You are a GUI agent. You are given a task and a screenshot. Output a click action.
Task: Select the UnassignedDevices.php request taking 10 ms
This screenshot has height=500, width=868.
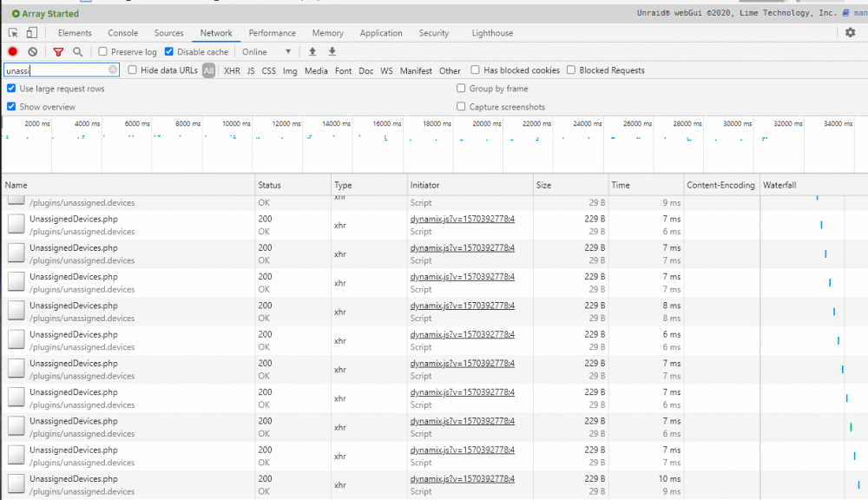tap(74, 478)
